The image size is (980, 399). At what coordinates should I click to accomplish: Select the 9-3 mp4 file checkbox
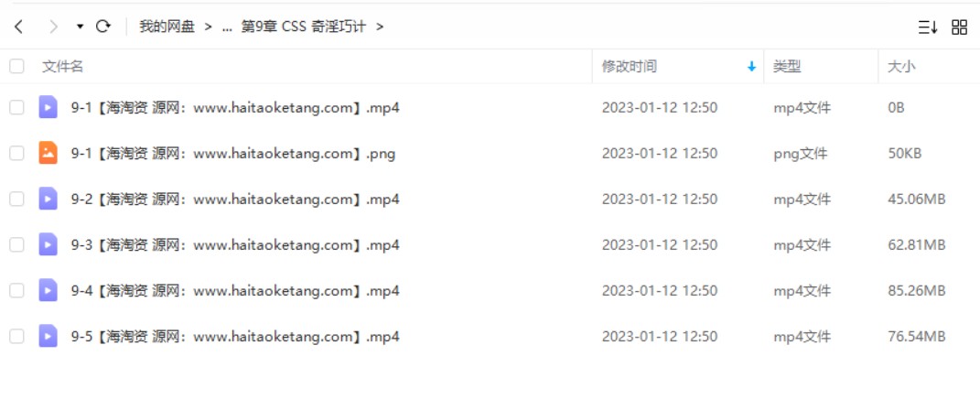coord(16,245)
